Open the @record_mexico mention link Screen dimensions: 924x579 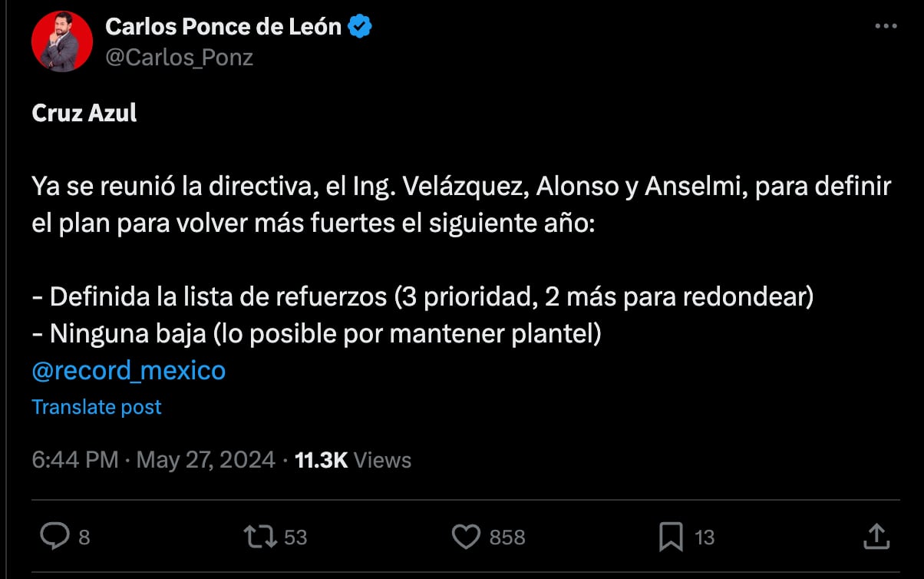(127, 370)
